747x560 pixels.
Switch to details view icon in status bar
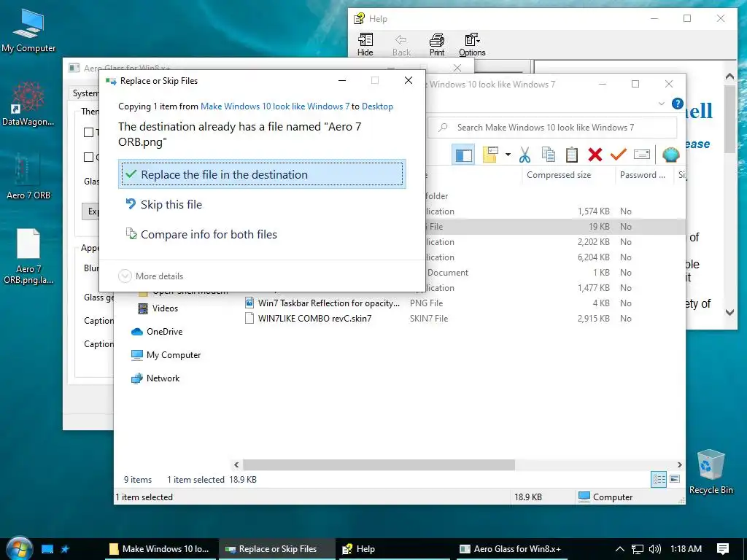(659, 479)
